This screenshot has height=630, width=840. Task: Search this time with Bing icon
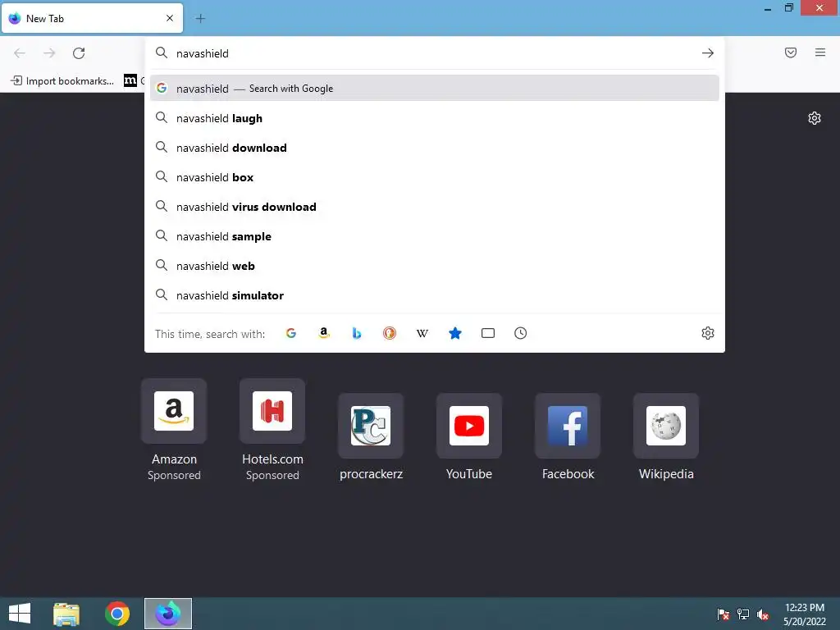[x=356, y=333]
